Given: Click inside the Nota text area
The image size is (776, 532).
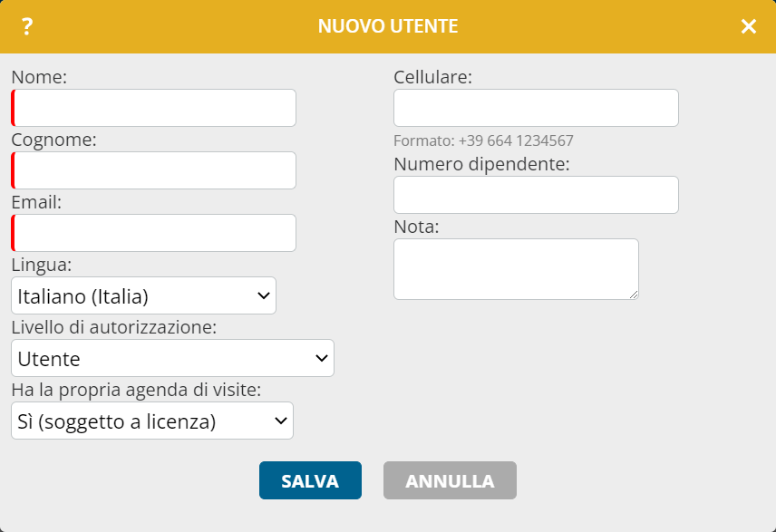Looking at the screenshot, I should (x=516, y=269).
